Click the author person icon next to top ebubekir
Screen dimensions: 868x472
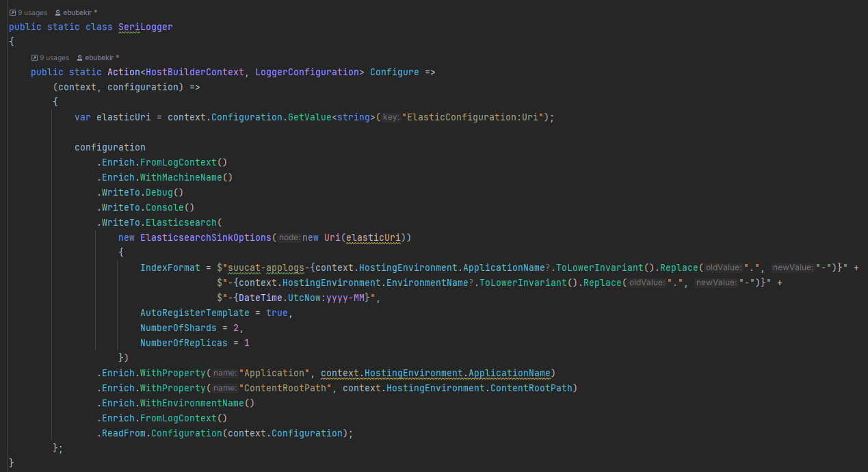click(x=58, y=12)
